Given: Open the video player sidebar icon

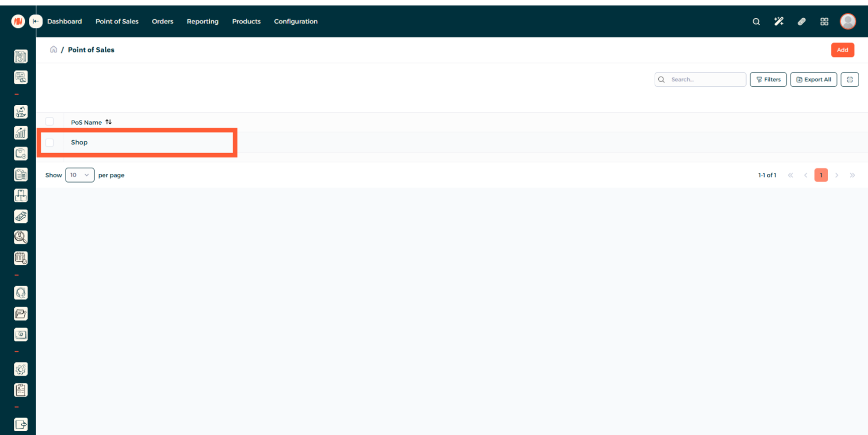Looking at the screenshot, I should (x=21, y=335).
